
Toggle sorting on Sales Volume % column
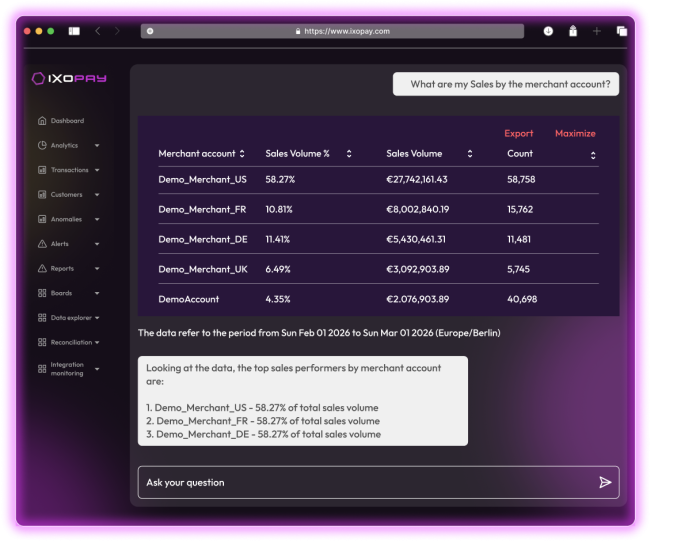pos(349,154)
